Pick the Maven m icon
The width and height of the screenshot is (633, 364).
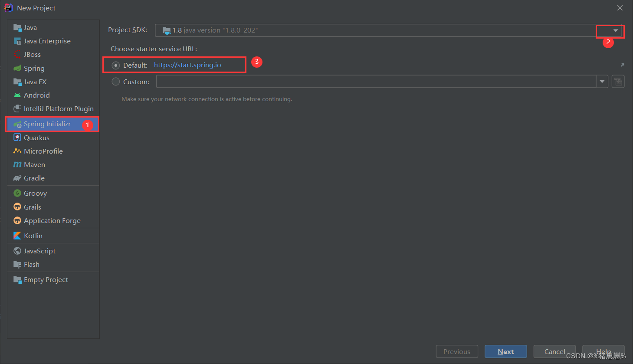click(17, 165)
